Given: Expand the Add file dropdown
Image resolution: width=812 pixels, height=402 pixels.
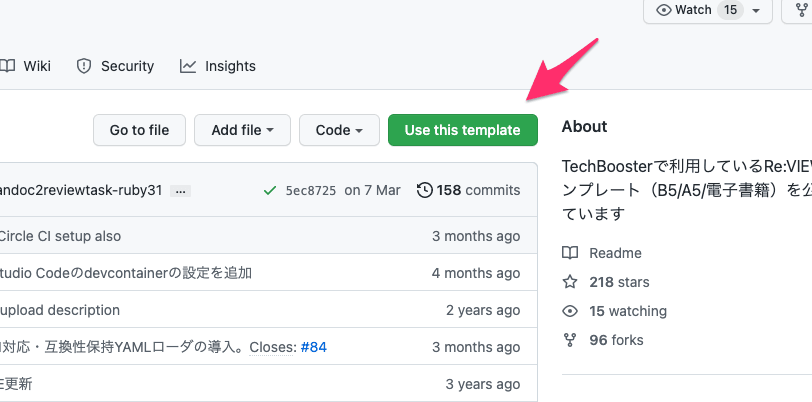Looking at the screenshot, I should [242, 130].
